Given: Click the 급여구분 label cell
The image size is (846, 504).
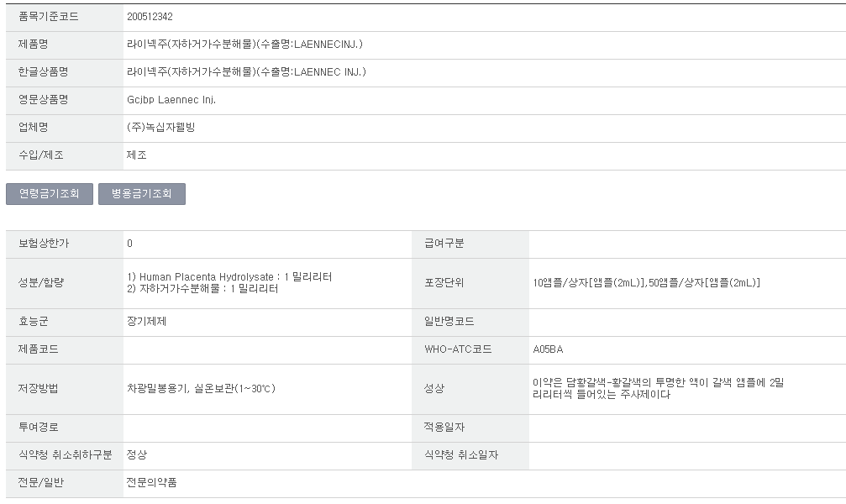Looking at the screenshot, I should pyautogui.click(x=470, y=244).
